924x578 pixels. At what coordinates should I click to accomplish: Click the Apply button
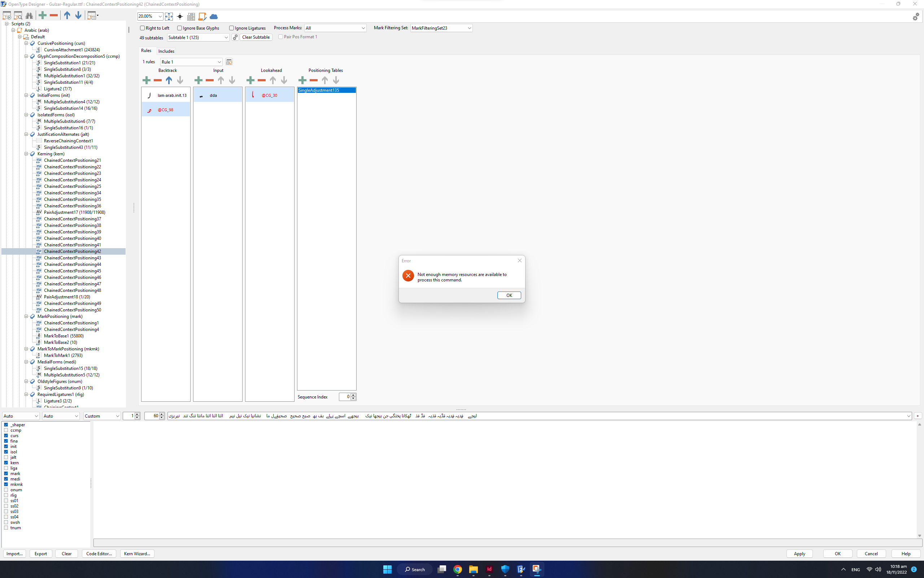point(799,553)
